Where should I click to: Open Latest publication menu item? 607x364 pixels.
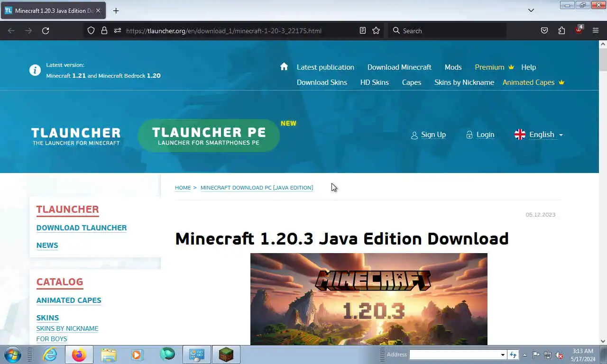point(325,67)
